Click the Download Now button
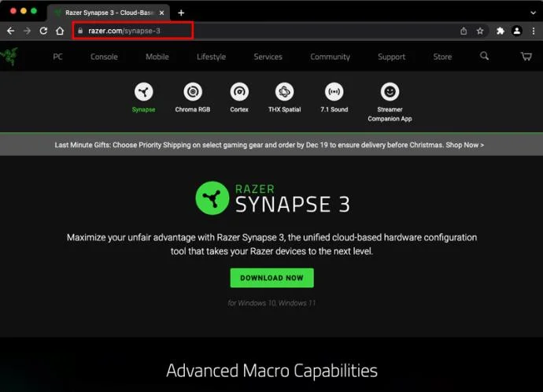Screen dimensions: 543x392 pos(271,278)
